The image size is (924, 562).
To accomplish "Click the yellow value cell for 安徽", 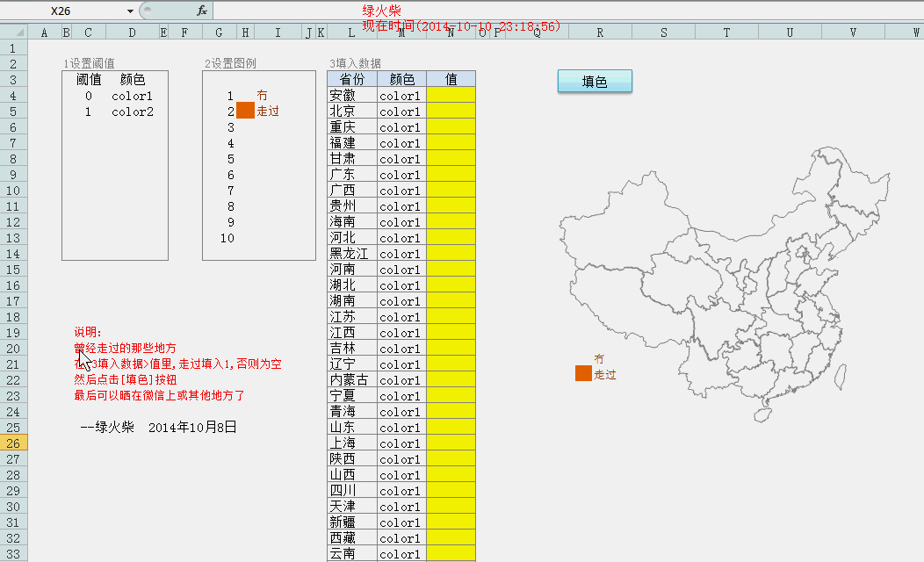I will 451,95.
